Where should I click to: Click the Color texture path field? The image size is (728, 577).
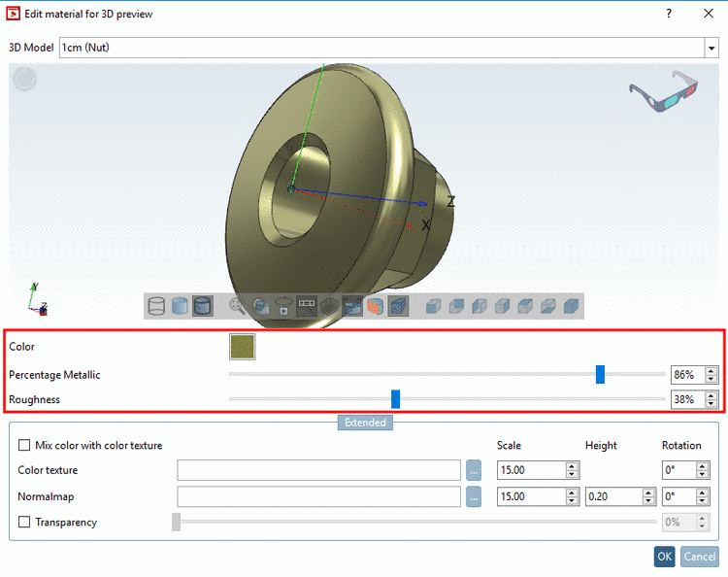pos(318,470)
